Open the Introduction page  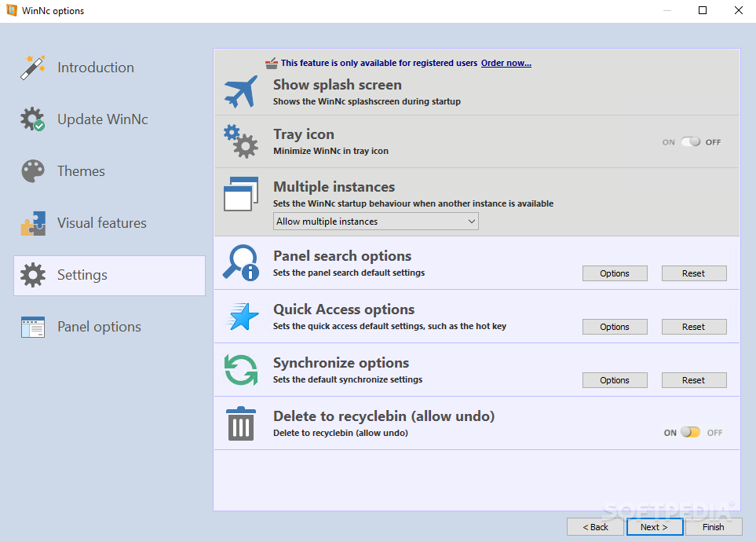pyautogui.click(x=109, y=67)
